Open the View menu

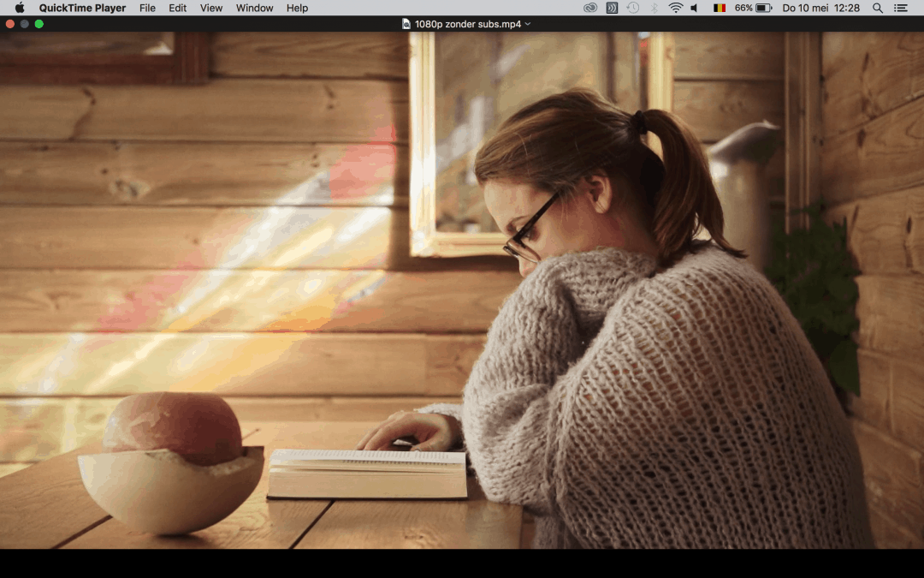[211, 8]
